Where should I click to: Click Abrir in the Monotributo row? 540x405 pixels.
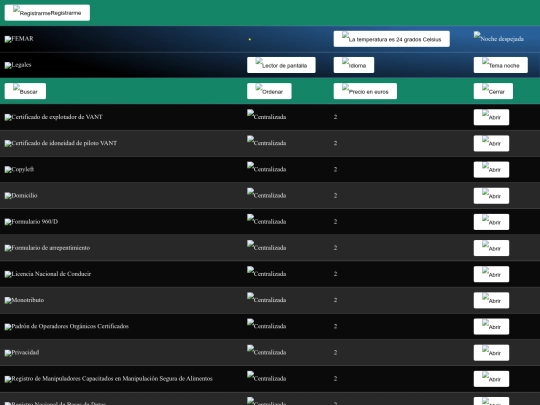[491, 301]
